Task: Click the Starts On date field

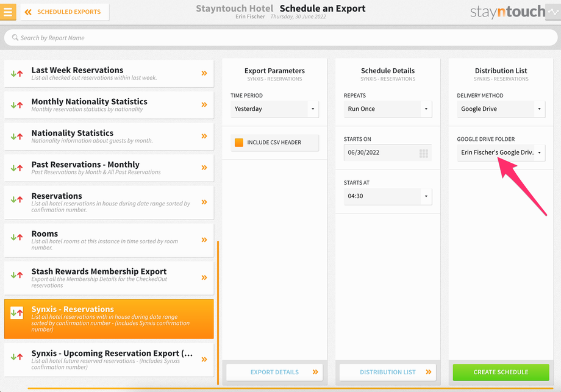Action: point(388,152)
